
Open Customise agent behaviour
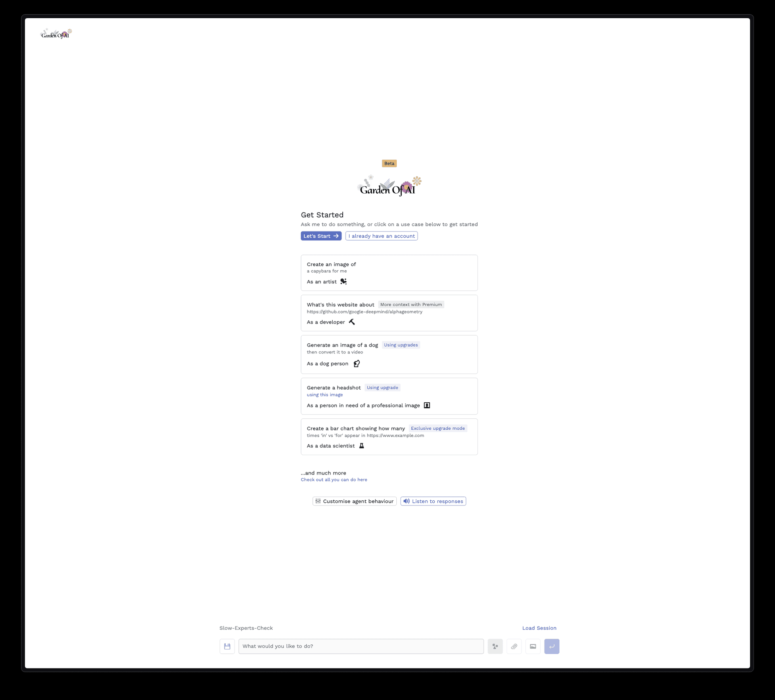[x=354, y=501]
